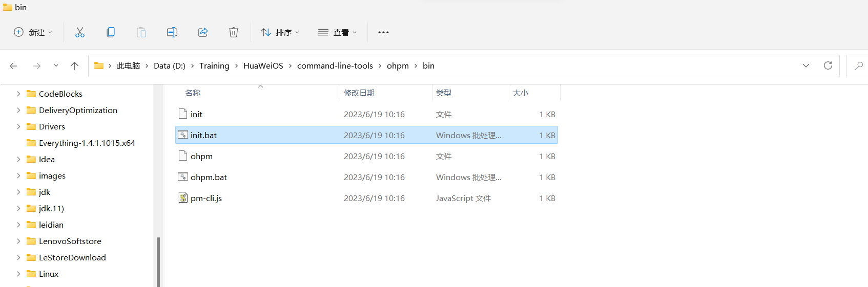Viewport: 868px width, 287px height.
Task: Open address bar history dropdown chevron
Action: pyautogui.click(x=806, y=65)
